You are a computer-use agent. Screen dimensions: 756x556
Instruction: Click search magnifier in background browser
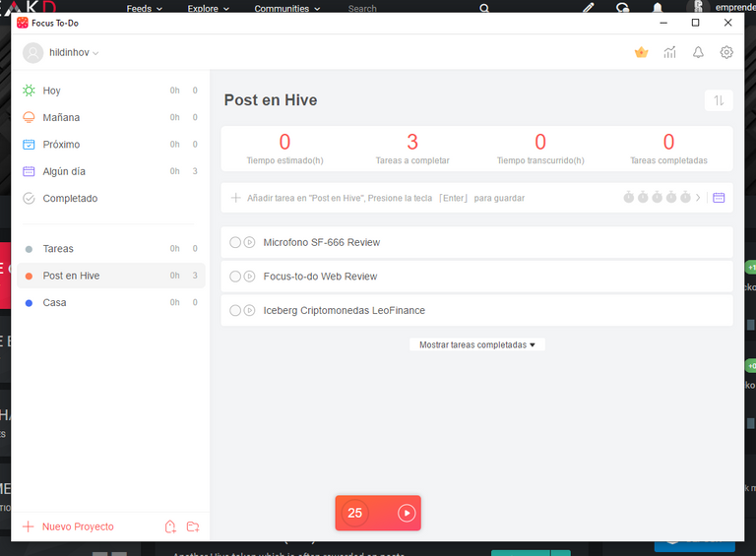click(x=484, y=8)
